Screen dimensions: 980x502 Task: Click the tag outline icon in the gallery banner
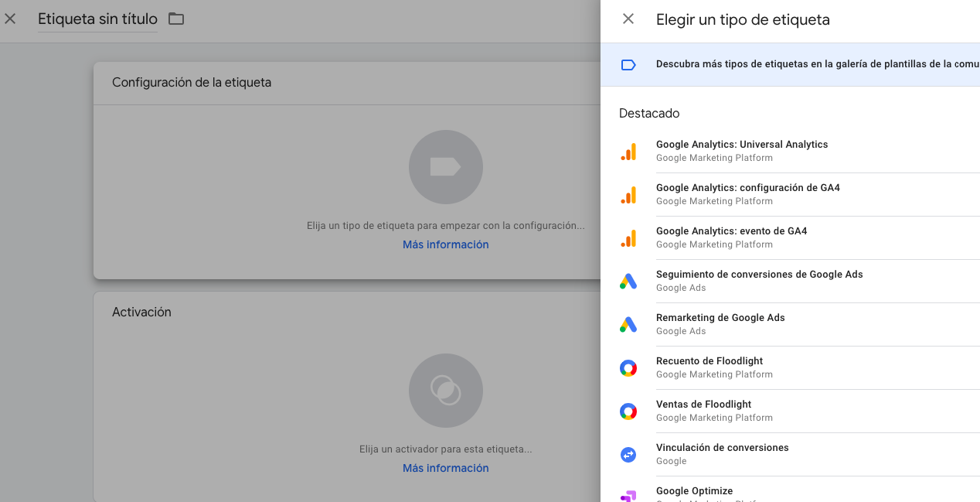click(x=628, y=65)
